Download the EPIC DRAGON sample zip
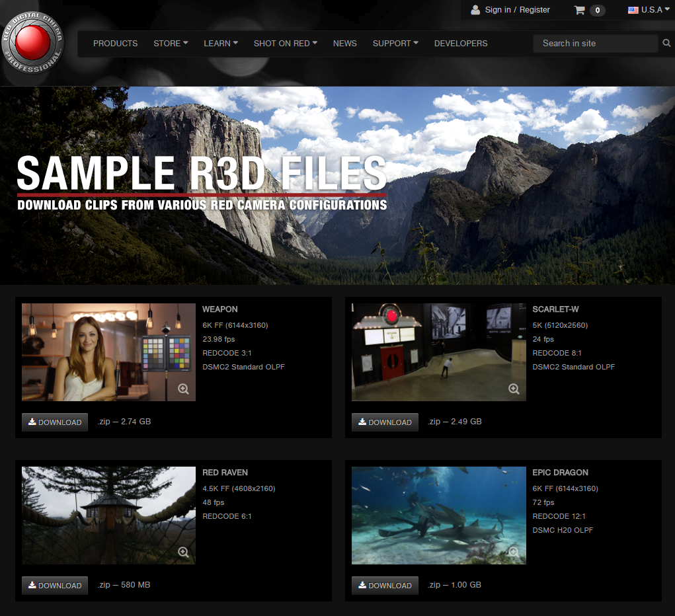 coord(385,586)
